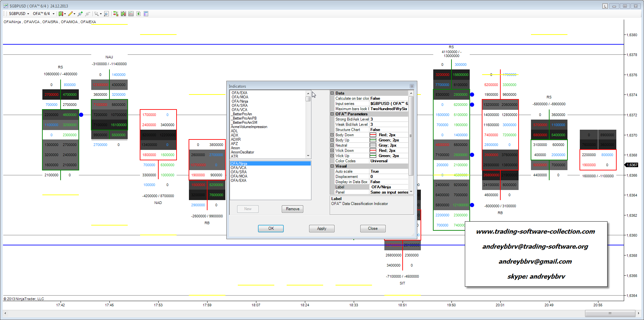Select OFA/VCA in applied indicators list
Viewport: 644px width, 320px height.
(x=238, y=168)
